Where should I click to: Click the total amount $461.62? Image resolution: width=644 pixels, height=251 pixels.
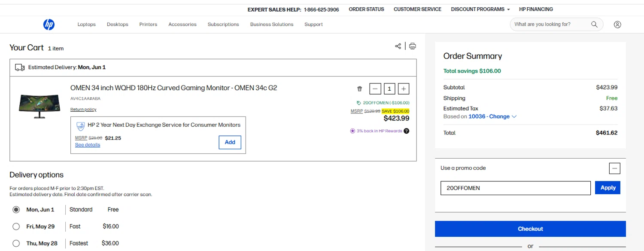[607, 133]
